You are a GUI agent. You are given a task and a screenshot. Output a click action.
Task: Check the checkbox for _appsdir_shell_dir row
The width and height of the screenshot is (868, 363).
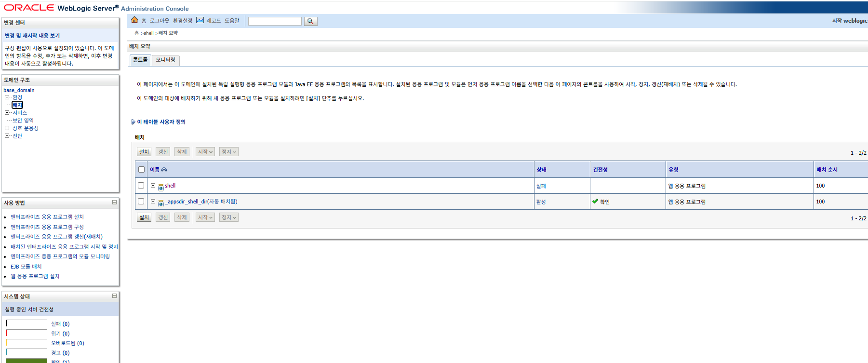(141, 202)
